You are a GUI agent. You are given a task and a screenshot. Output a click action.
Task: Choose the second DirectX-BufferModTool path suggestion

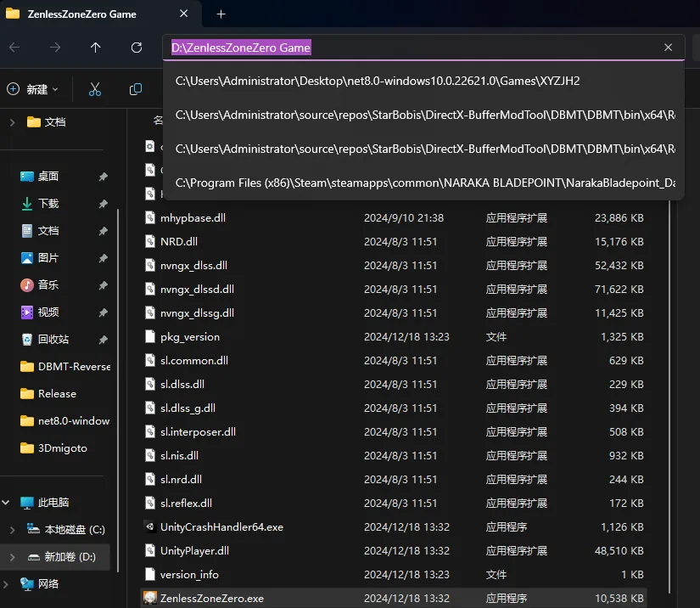(x=423, y=149)
